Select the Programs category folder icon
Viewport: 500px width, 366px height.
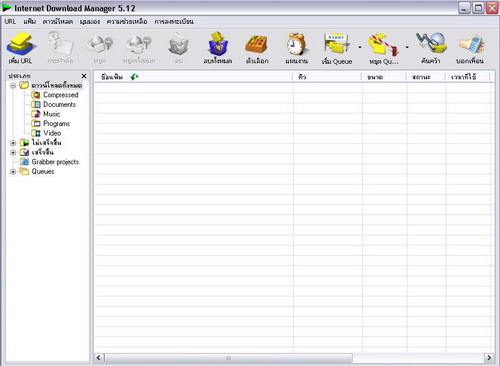coord(36,124)
